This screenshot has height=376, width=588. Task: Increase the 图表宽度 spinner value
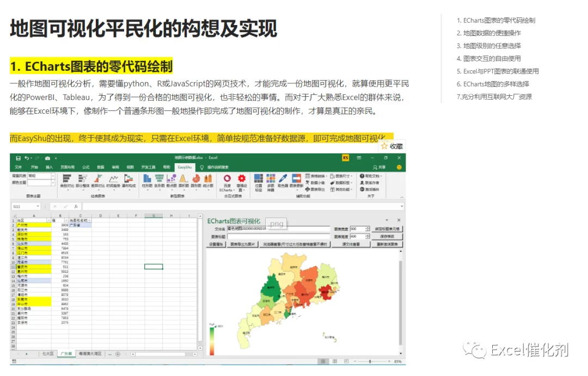tap(367, 227)
